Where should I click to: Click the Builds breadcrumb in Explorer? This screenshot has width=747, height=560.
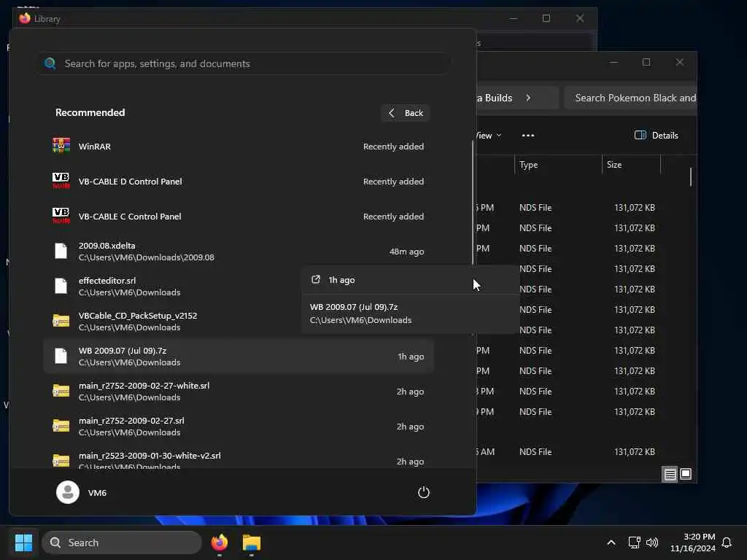(495, 98)
